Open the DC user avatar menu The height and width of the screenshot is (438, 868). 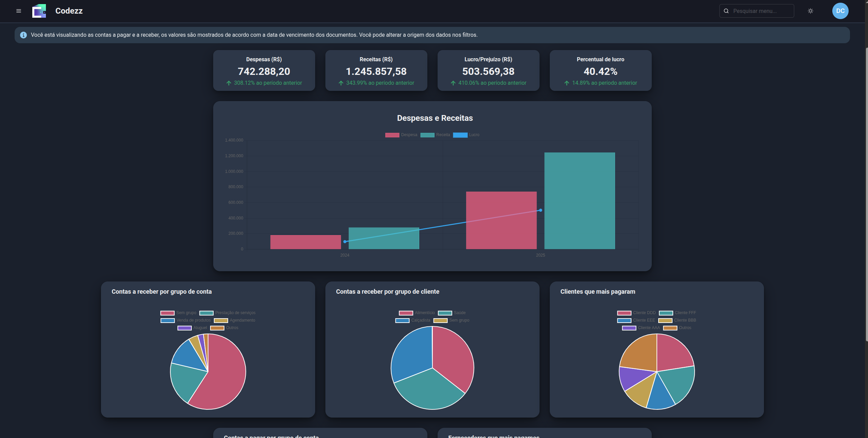pos(840,11)
